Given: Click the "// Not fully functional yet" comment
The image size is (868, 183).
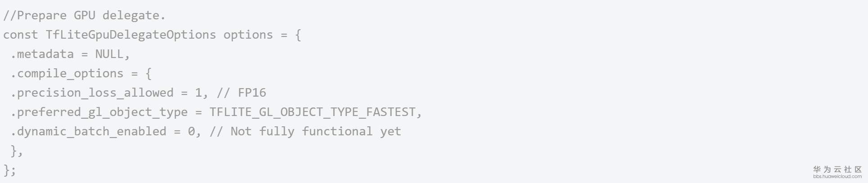Looking at the screenshot, I should coord(305,132).
